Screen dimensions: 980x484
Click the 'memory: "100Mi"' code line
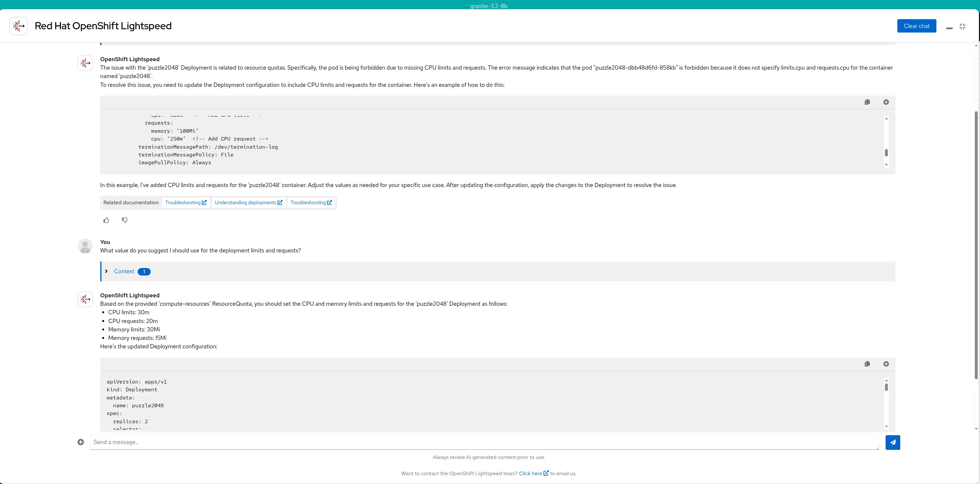coord(174,131)
